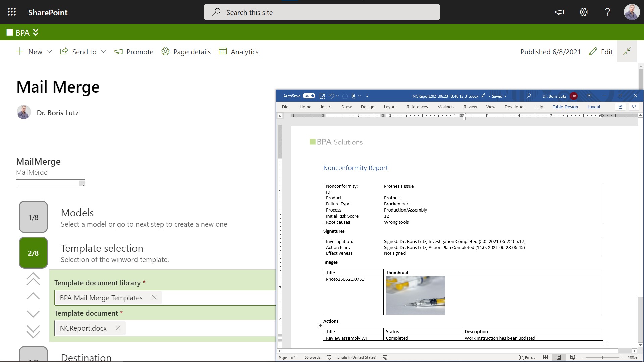
Task: Open the Undo history dropdown arrow
Action: (338, 96)
